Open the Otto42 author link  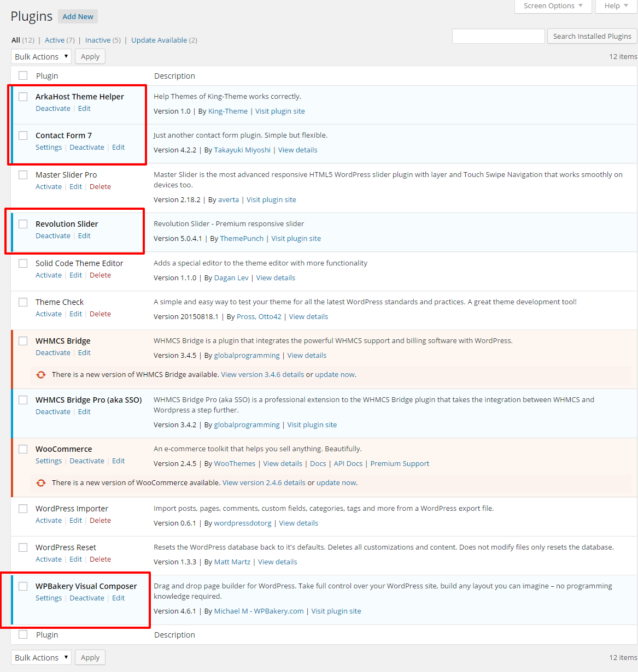(x=270, y=317)
